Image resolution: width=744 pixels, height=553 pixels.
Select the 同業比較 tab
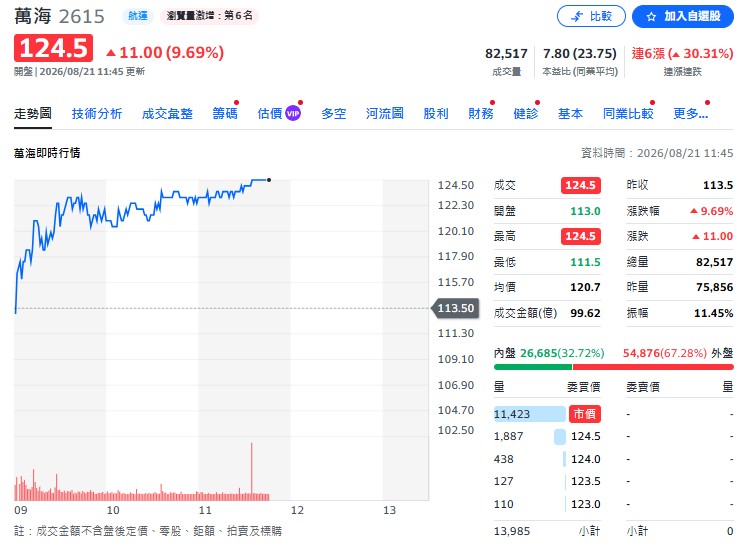pos(628,113)
